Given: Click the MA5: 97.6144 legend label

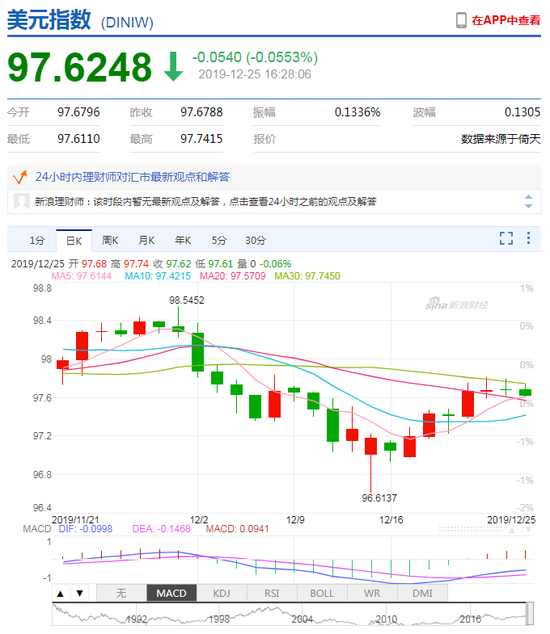Looking at the screenshot, I should 81,276.
